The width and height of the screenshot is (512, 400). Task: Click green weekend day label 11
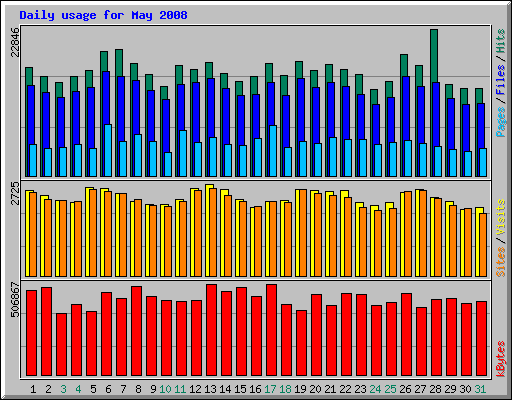tap(180, 389)
